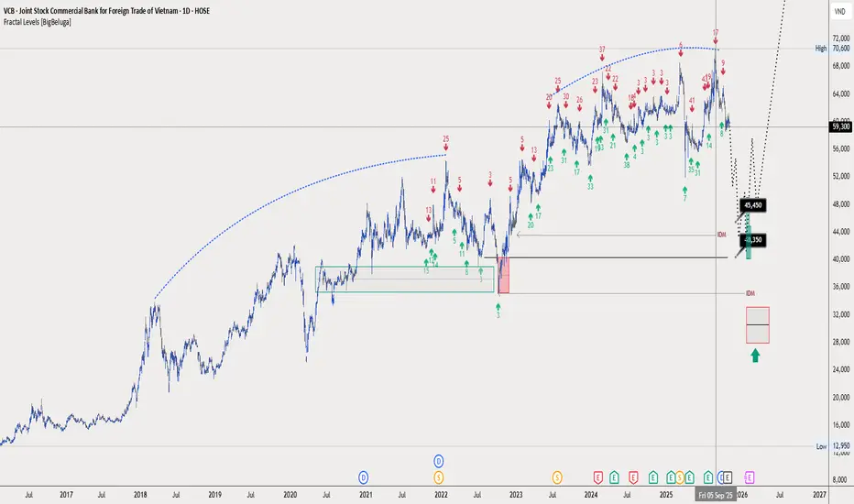
Task: Click the orange S split marker near mid-2023
Action: click(x=556, y=477)
